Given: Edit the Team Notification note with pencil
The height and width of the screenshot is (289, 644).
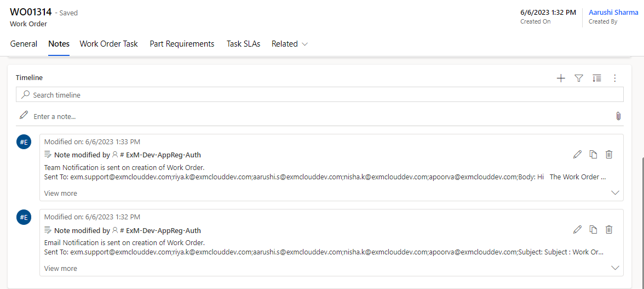Looking at the screenshot, I should point(577,155).
